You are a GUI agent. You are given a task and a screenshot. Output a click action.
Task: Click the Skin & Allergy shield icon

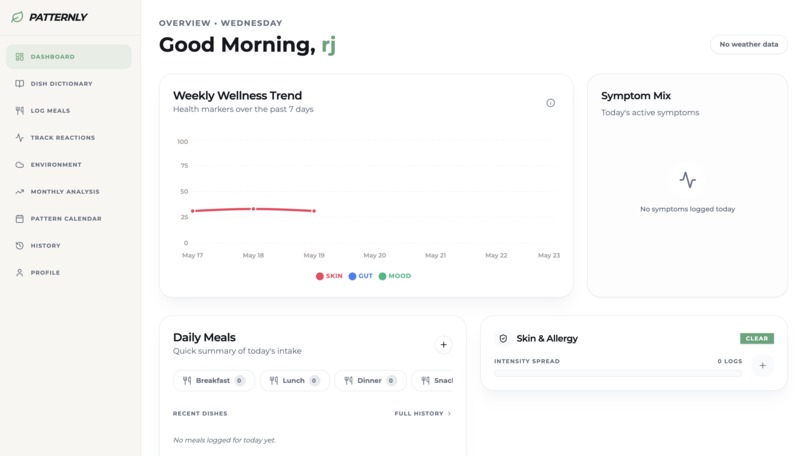tap(503, 338)
